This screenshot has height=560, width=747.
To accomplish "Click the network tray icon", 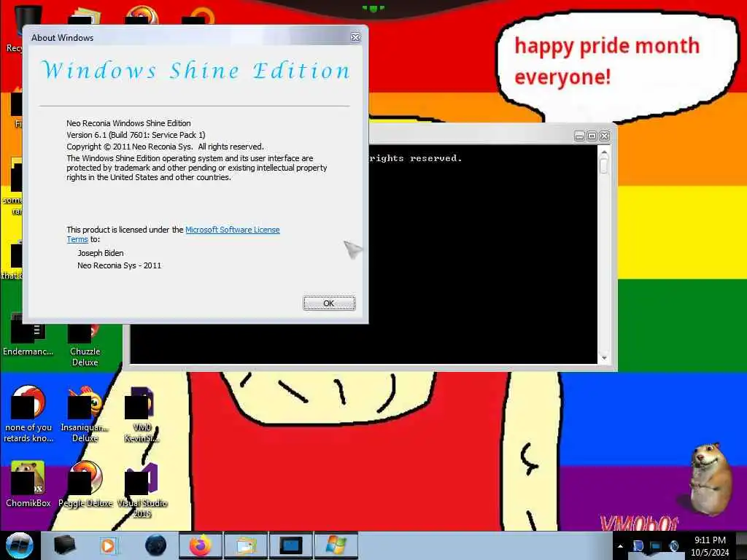I will 656,546.
